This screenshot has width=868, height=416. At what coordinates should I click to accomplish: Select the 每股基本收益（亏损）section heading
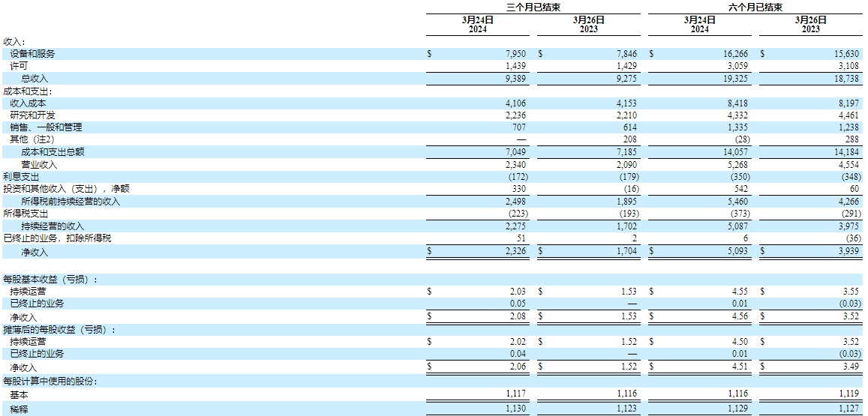point(51,279)
